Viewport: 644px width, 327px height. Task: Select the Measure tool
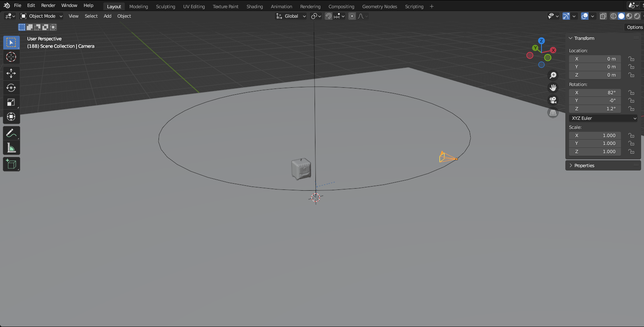[x=11, y=147]
